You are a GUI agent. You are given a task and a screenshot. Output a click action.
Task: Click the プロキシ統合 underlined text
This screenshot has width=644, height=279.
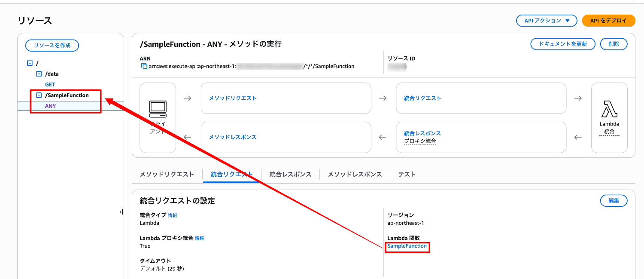coord(420,141)
